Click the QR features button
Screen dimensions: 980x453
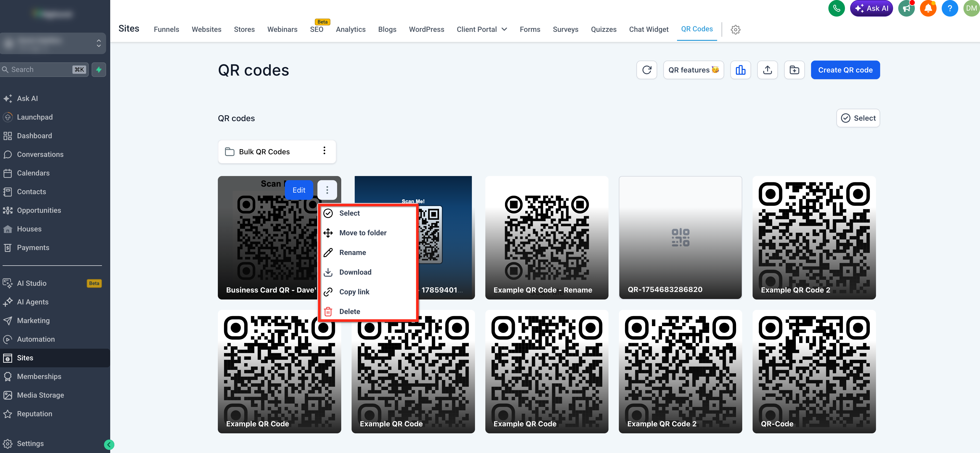(x=693, y=70)
